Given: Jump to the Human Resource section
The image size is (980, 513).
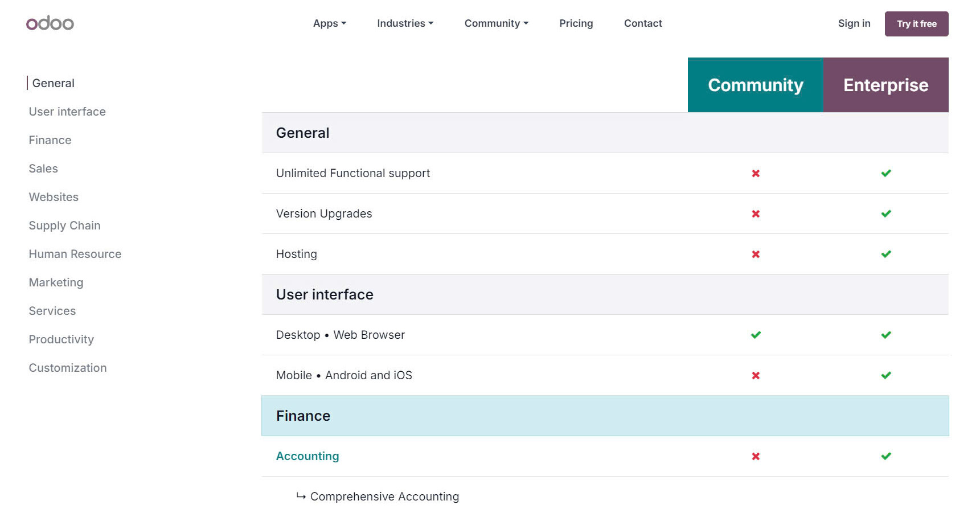Looking at the screenshot, I should click(75, 254).
